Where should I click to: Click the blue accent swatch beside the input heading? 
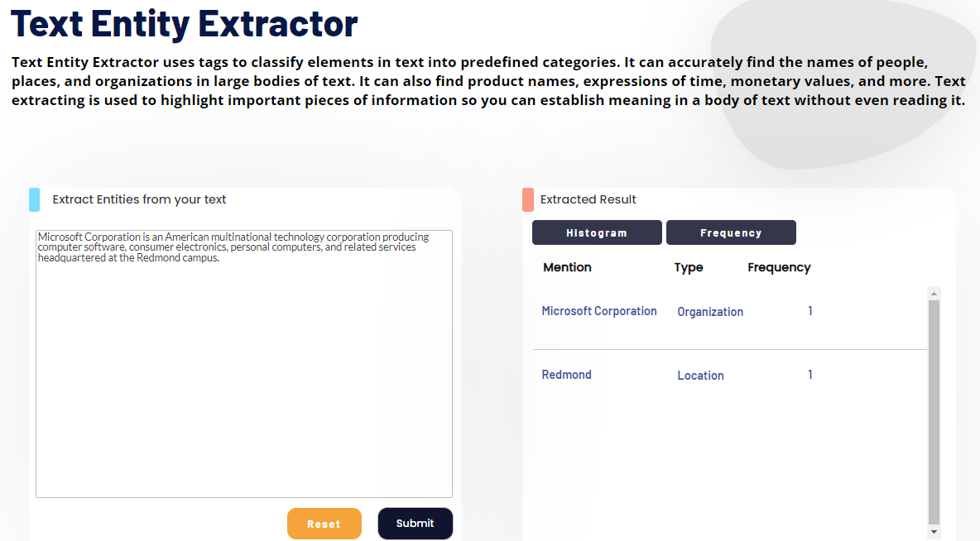click(33, 199)
